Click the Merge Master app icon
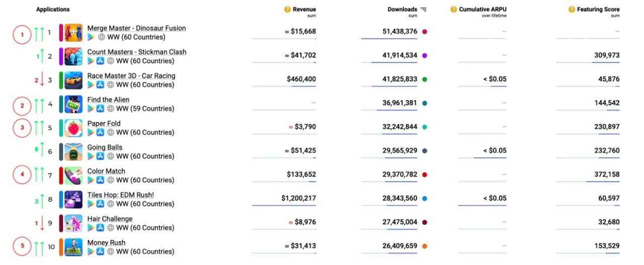 (x=73, y=33)
